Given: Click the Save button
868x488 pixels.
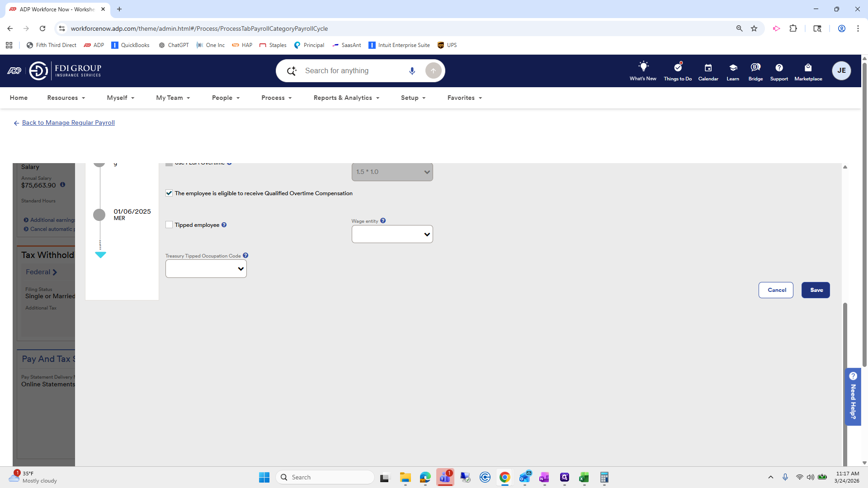Looking at the screenshot, I should (816, 290).
